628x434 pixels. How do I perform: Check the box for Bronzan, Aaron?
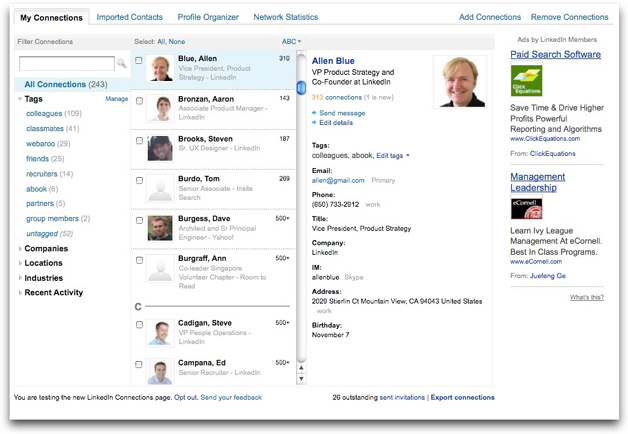pyautogui.click(x=139, y=100)
